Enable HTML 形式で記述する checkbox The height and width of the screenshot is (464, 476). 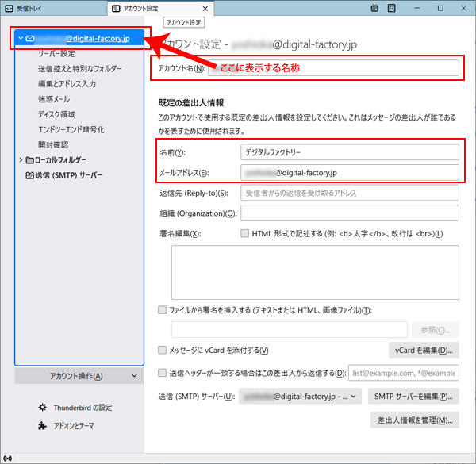(x=244, y=234)
